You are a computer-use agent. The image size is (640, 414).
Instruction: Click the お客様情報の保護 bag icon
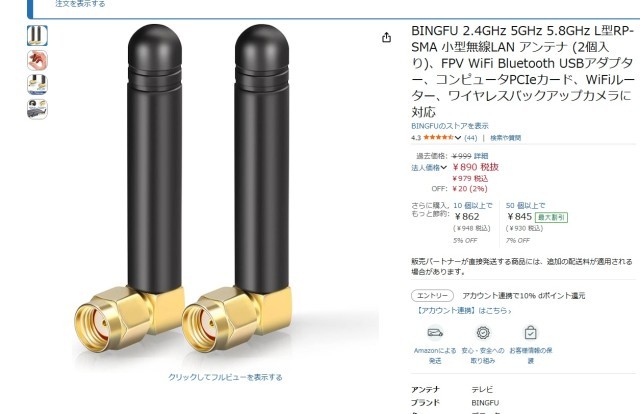click(x=530, y=332)
